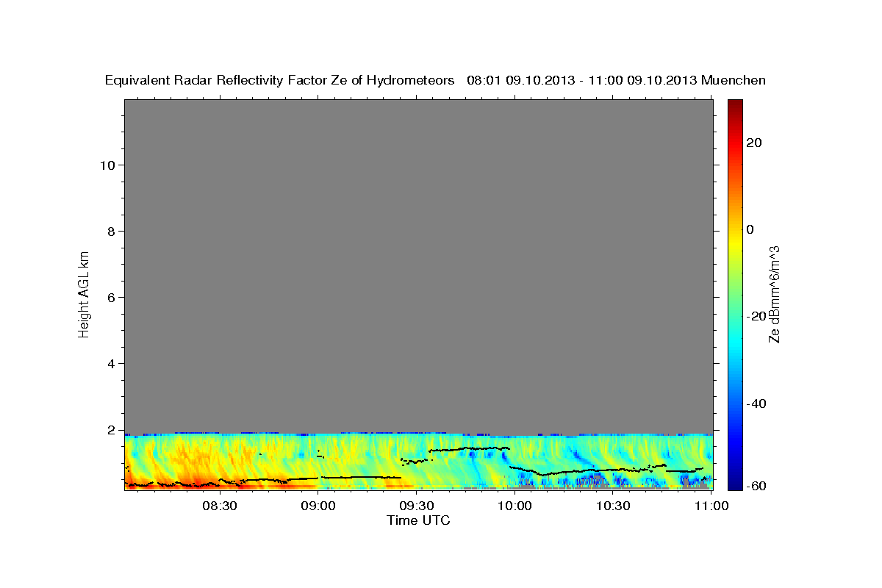This screenshot has height=588, width=882.
Task: Click the height tick label 10
Action: 107,165
